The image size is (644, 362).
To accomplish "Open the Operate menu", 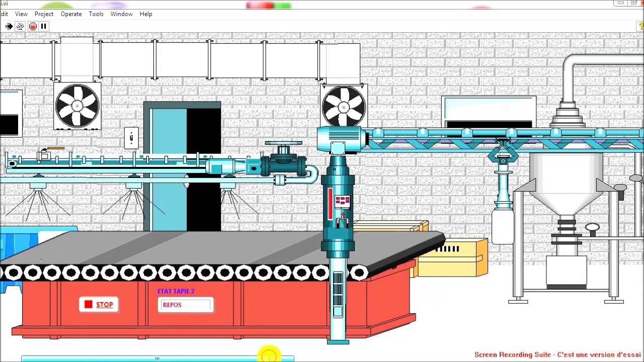I will pyautogui.click(x=71, y=14).
